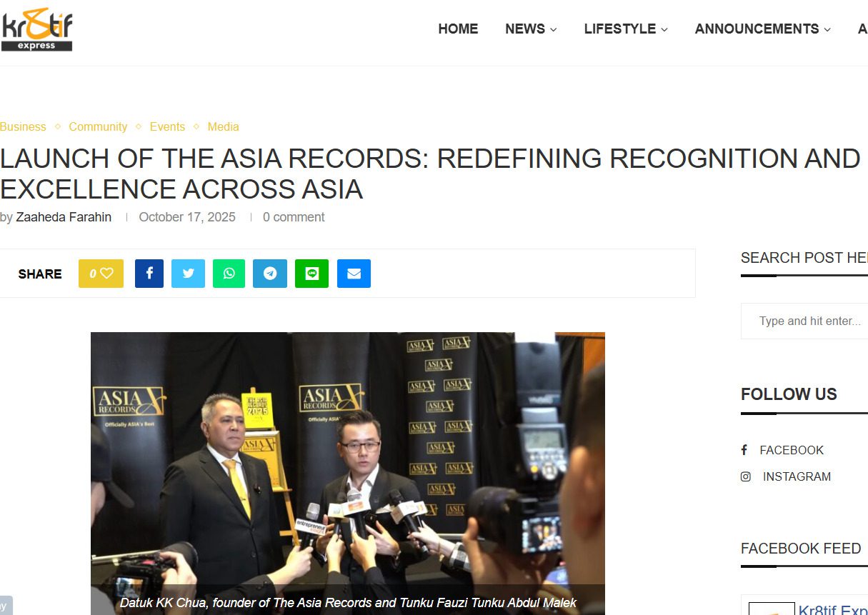Share the article via WhatsApp
The height and width of the screenshot is (615, 868).
[229, 274]
